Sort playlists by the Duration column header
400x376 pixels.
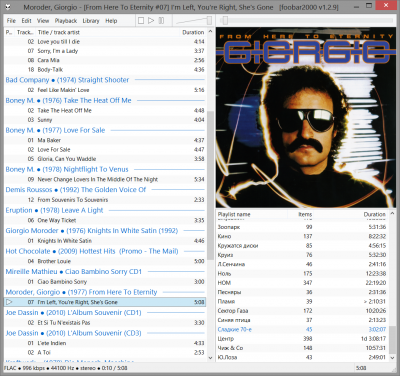point(374,214)
